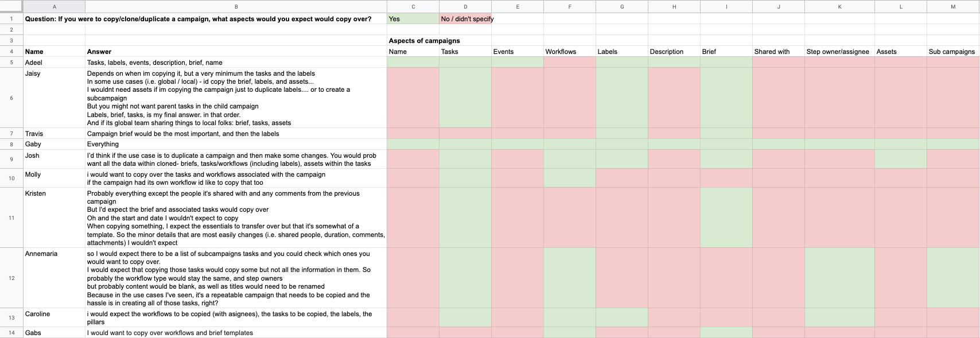The image size is (980, 338).
Task: Click the "Description" heading cell
Action: click(674, 52)
